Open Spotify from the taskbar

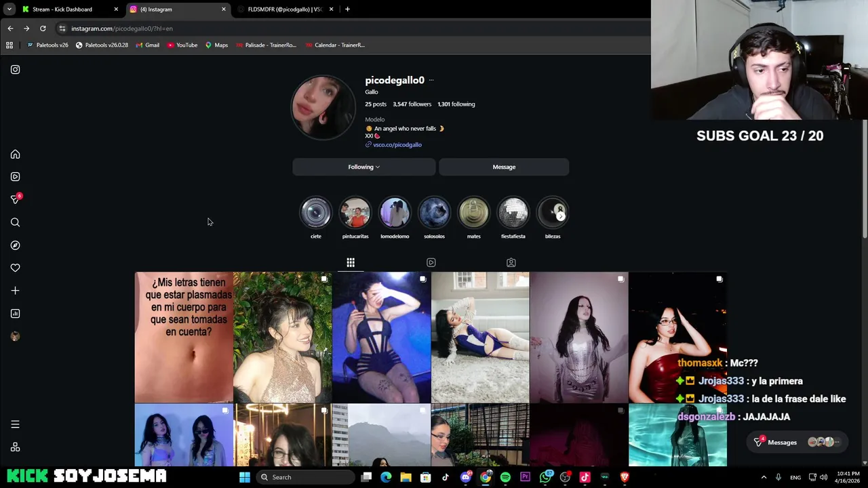click(505, 477)
